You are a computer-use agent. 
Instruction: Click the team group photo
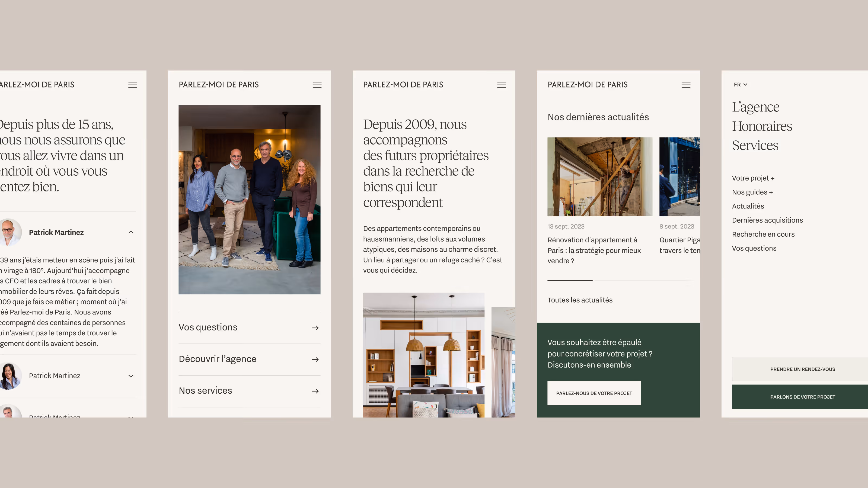point(249,200)
